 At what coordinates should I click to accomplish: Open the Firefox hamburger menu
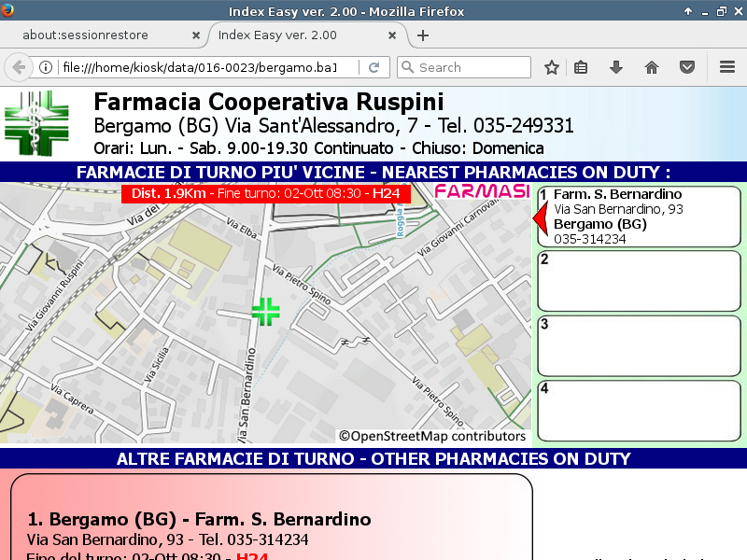(727, 67)
